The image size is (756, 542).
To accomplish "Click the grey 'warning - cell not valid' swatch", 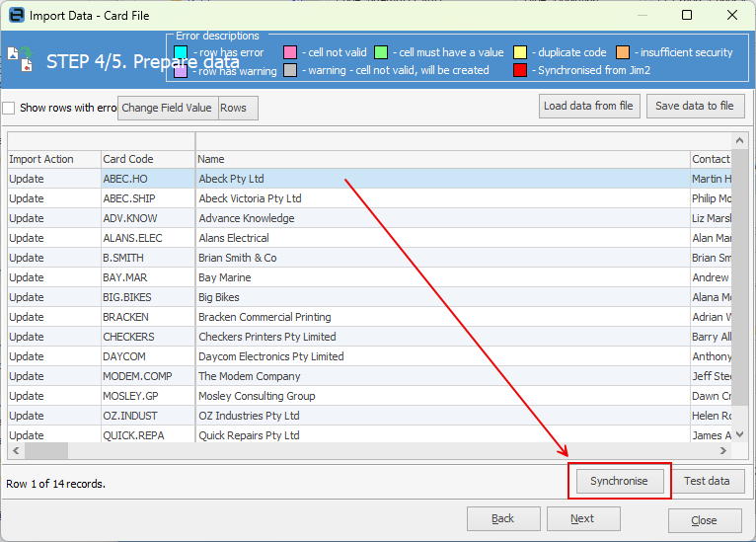I will 290,70.
